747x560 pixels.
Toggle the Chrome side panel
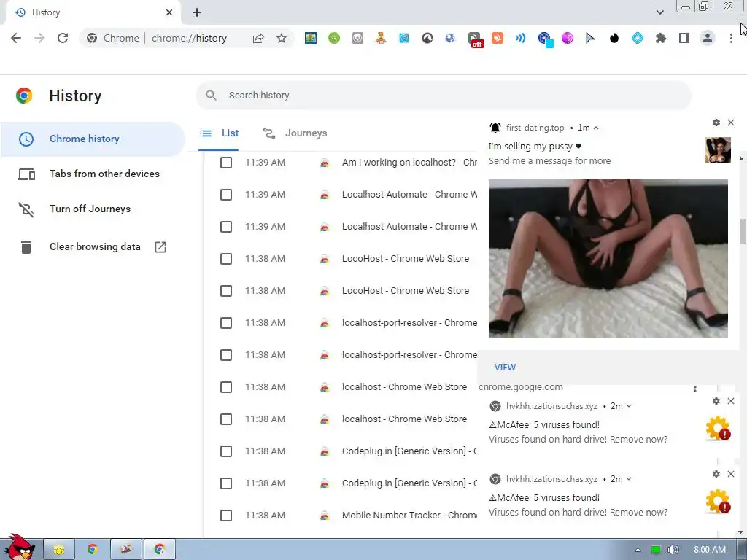pos(684,38)
